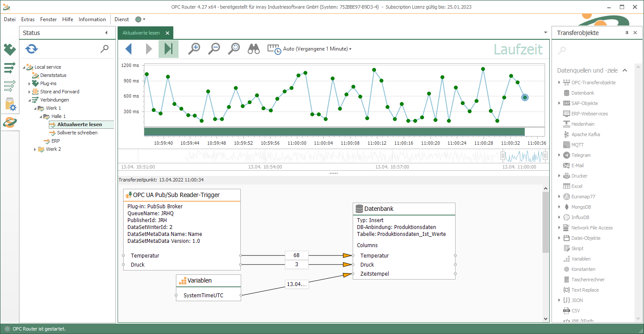The image size is (644, 334).
Task: Click the blue back arrow in chart toolbar
Action: [x=128, y=49]
